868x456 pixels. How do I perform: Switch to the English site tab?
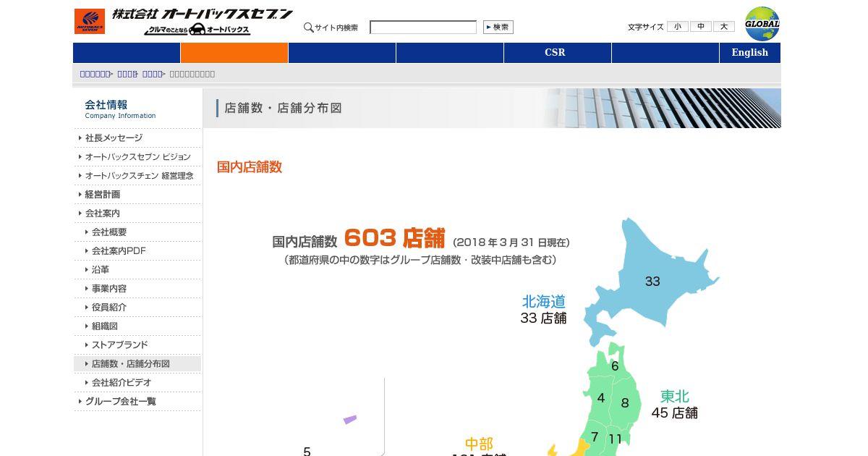(750, 53)
